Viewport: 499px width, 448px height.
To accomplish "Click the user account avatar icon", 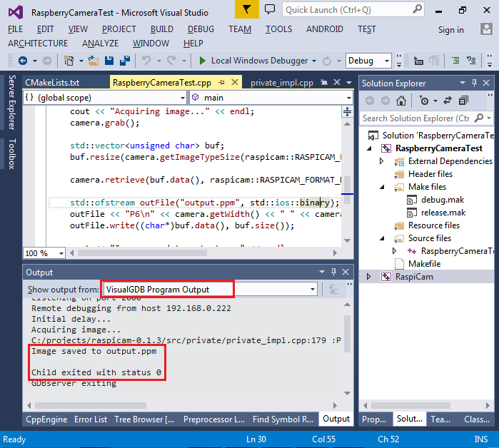I will (486, 29).
